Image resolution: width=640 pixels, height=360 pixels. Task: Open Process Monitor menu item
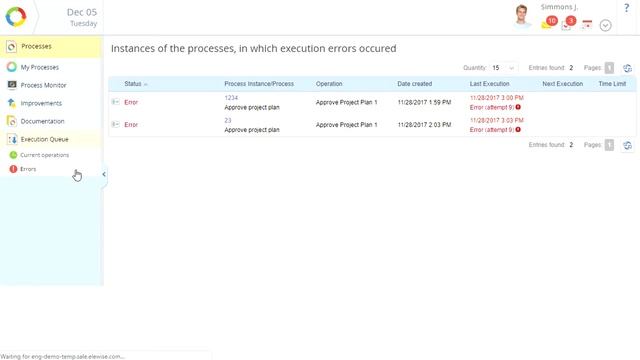(x=43, y=85)
